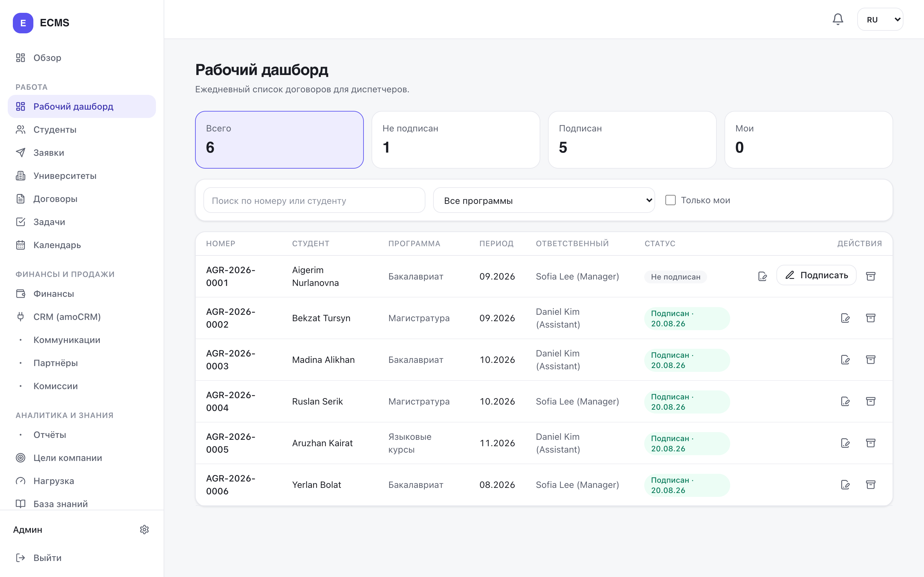Filter by Не подписан card
This screenshot has height=577, width=924.
coord(456,140)
